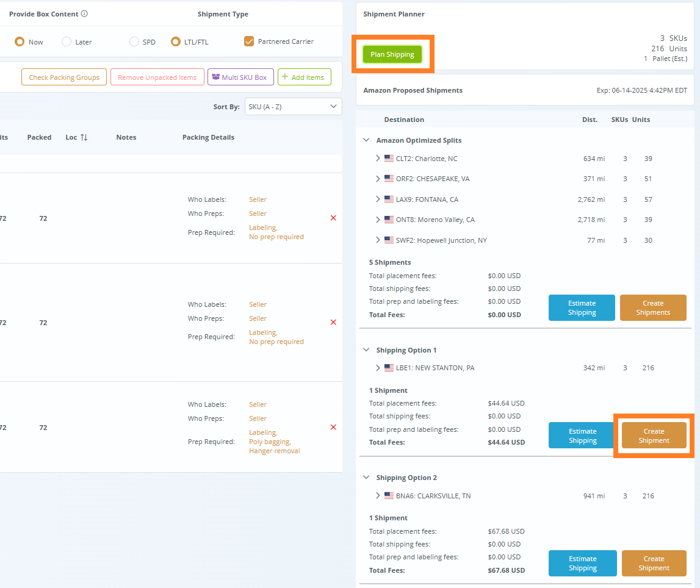Estimate Shipping for Shipping Option 2
Image resolution: width=700 pixels, height=588 pixels.
tap(582, 563)
